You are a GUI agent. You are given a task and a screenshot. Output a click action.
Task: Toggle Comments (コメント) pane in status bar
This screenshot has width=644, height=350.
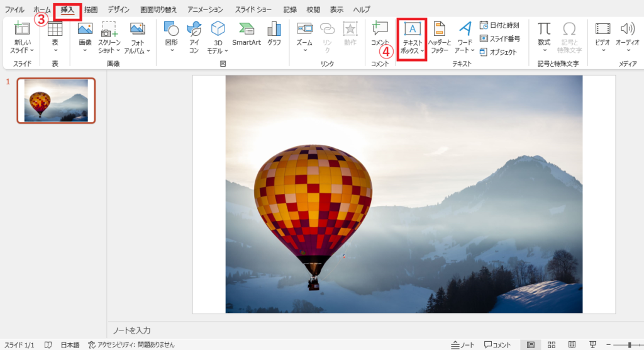497,345
